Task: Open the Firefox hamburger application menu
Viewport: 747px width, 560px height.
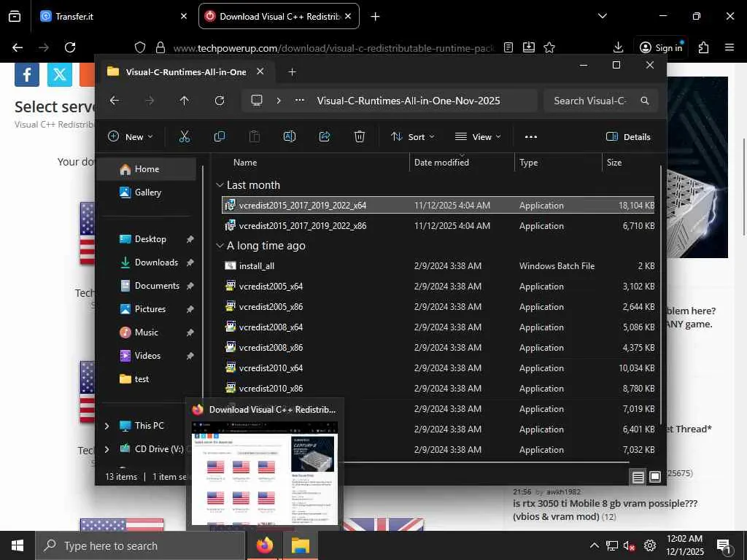Action: click(729, 47)
